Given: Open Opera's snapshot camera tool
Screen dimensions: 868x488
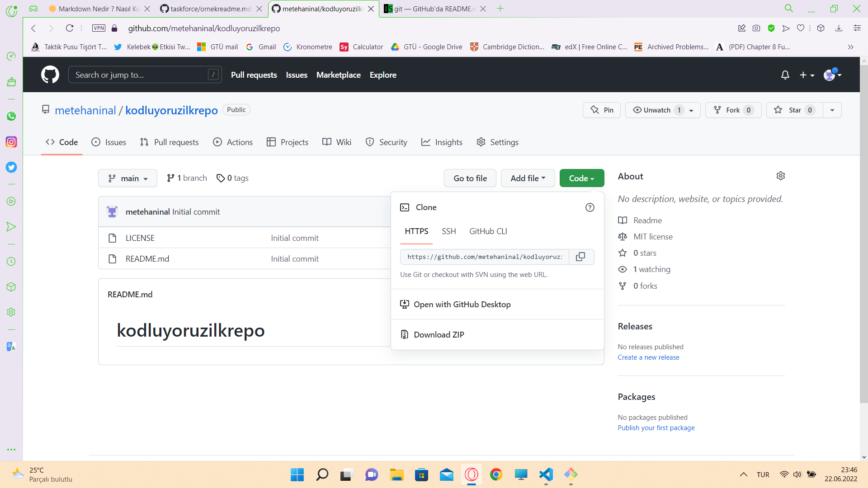Looking at the screenshot, I should [x=756, y=28].
